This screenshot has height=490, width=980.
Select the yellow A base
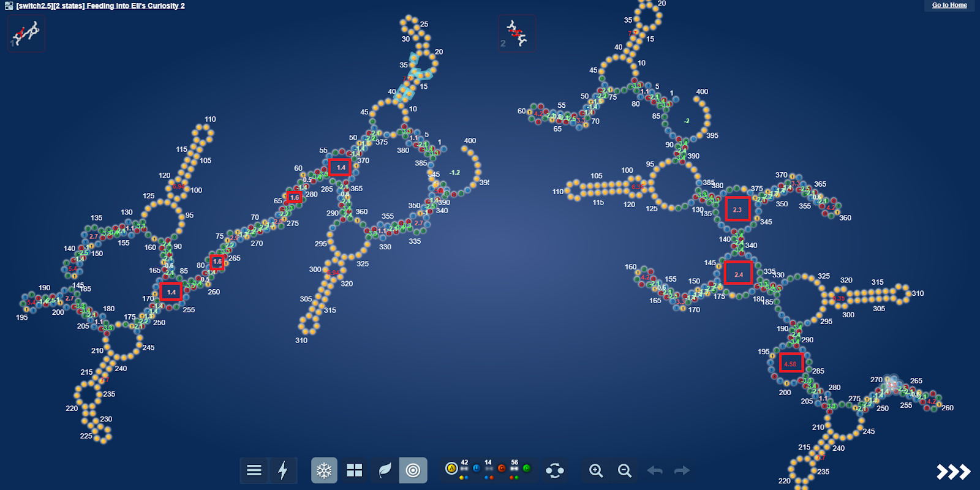pyautogui.click(x=451, y=469)
